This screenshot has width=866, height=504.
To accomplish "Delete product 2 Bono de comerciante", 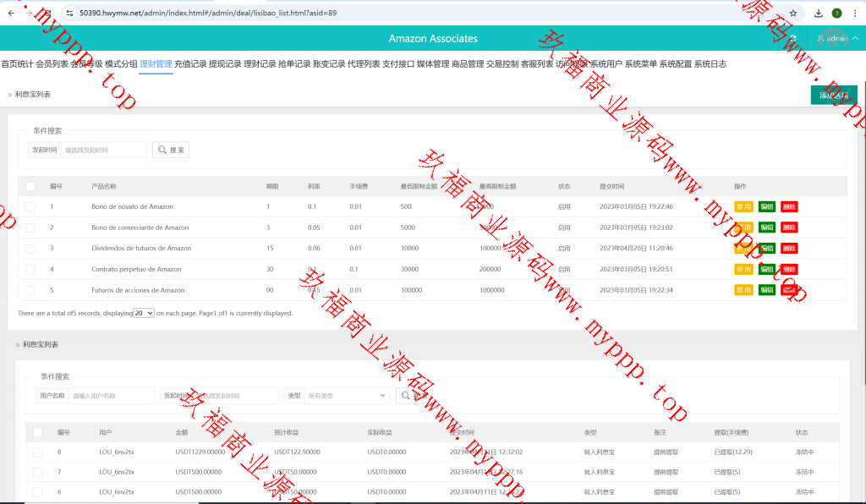I will click(789, 227).
